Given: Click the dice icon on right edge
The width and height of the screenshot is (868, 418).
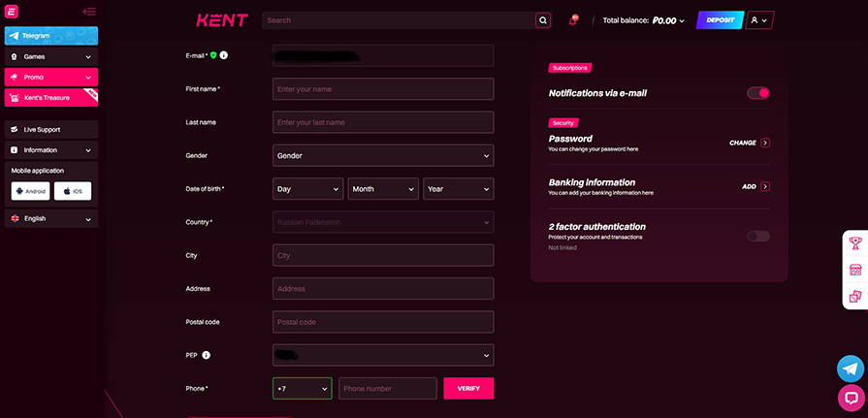Looking at the screenshot, I should 855,297.
